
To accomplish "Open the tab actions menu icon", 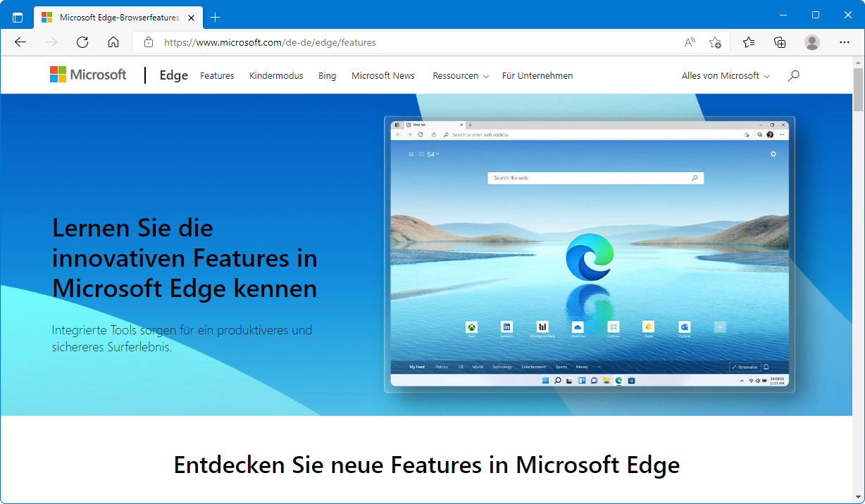I will point(18,17).
